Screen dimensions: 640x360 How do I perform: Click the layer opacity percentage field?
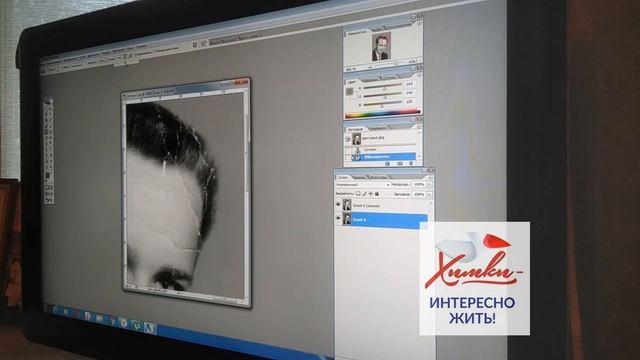[x=419, y=185]
